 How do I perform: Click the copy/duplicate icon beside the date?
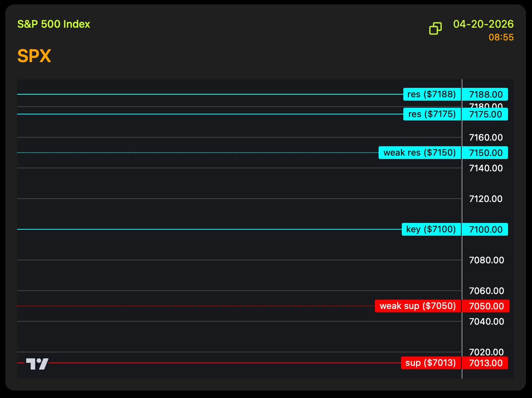coord(435,28)
